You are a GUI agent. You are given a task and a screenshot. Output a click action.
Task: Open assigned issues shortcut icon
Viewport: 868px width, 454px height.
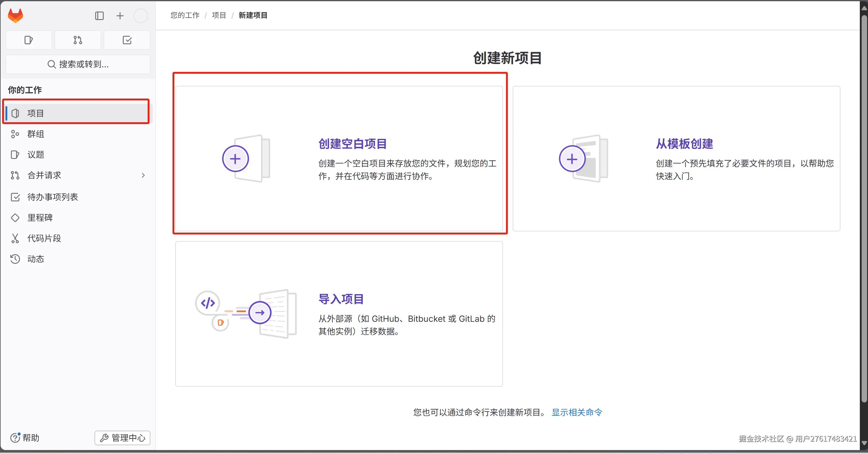click(28, 40)
